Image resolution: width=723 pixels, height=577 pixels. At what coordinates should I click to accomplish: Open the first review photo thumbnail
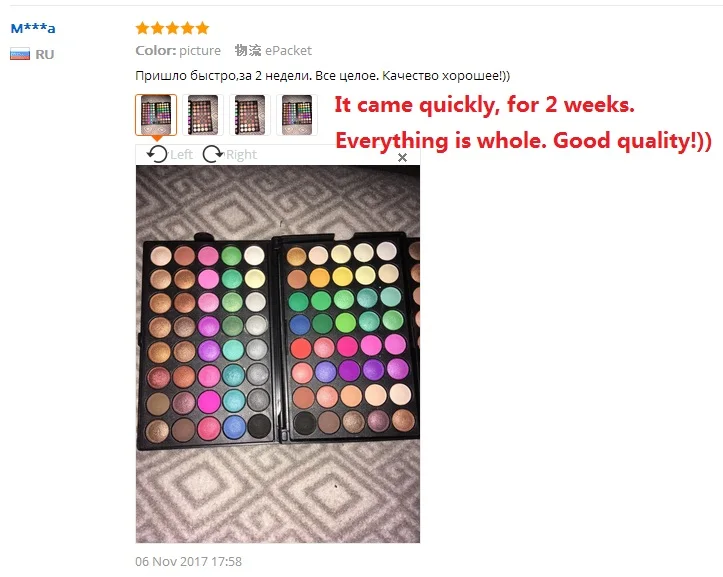point(156,115)
